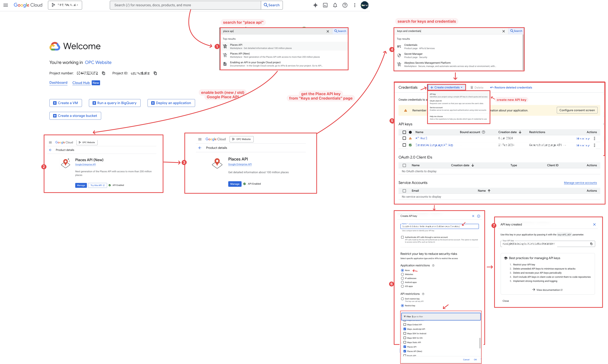Activate the Cloud Shell terminal icon

(325, 5)
